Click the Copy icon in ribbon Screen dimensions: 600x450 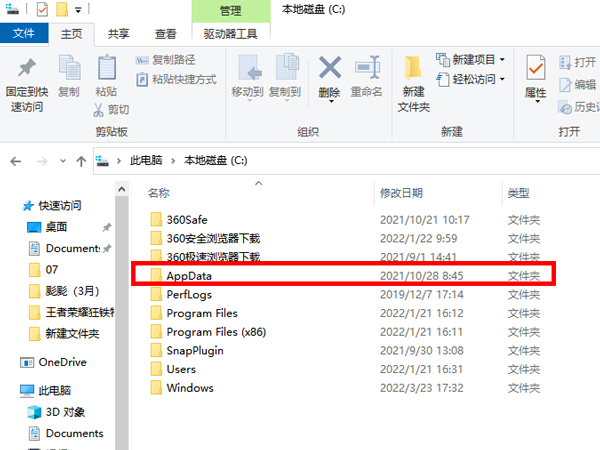point(69,70)
